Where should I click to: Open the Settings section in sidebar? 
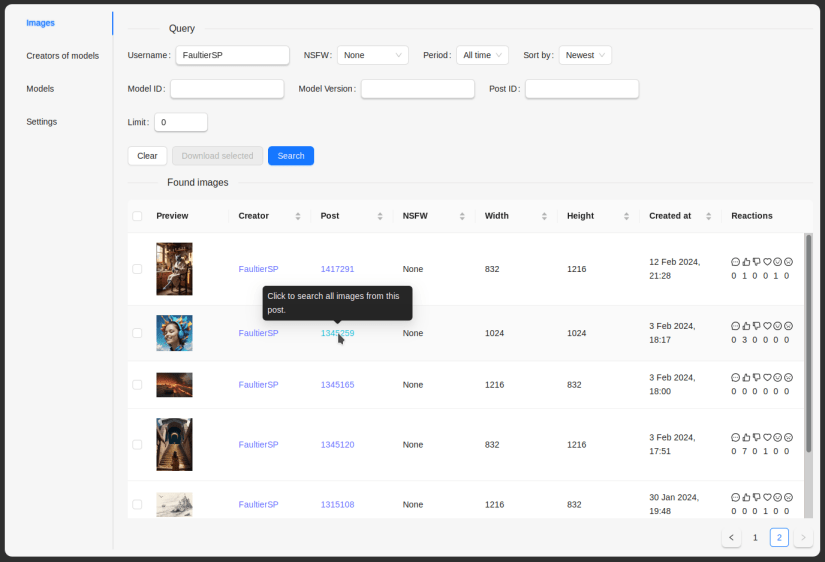click(41, 122)
